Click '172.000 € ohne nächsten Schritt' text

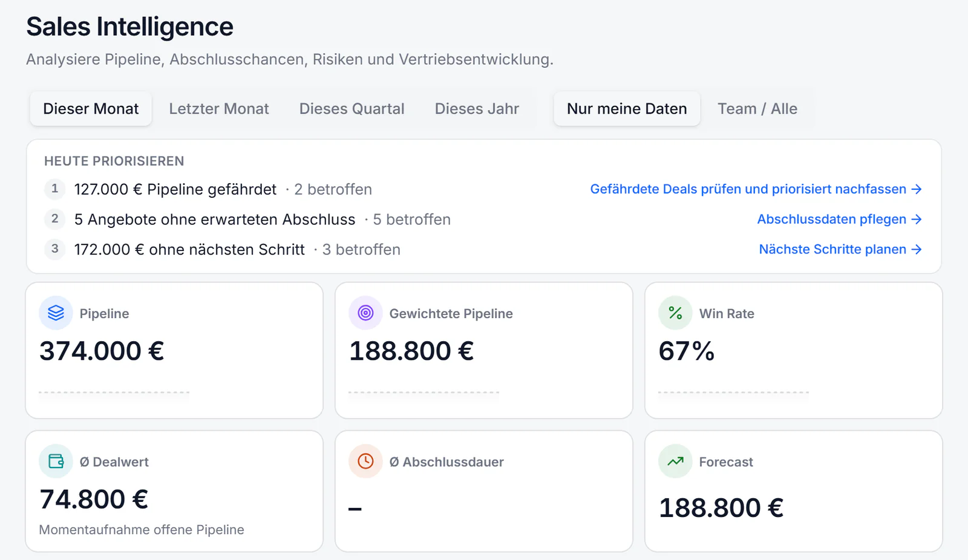[189, 250]
